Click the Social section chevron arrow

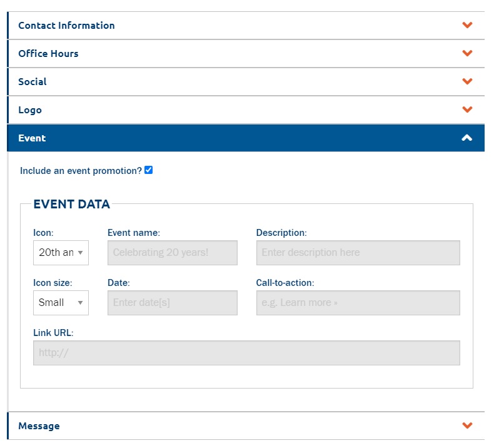(x=467, y=81)
